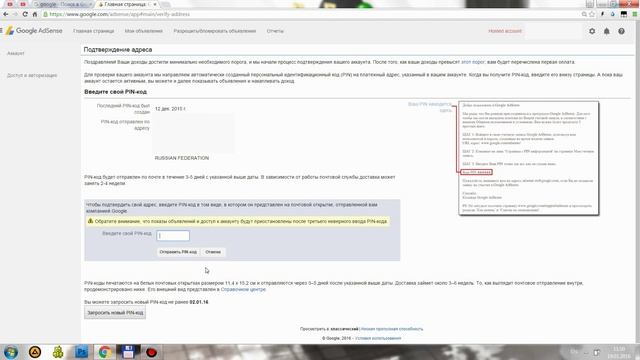Screen dimensions: 640x360
Task: Open AdSense settings gear icon
Action: [x=592, y=31]
